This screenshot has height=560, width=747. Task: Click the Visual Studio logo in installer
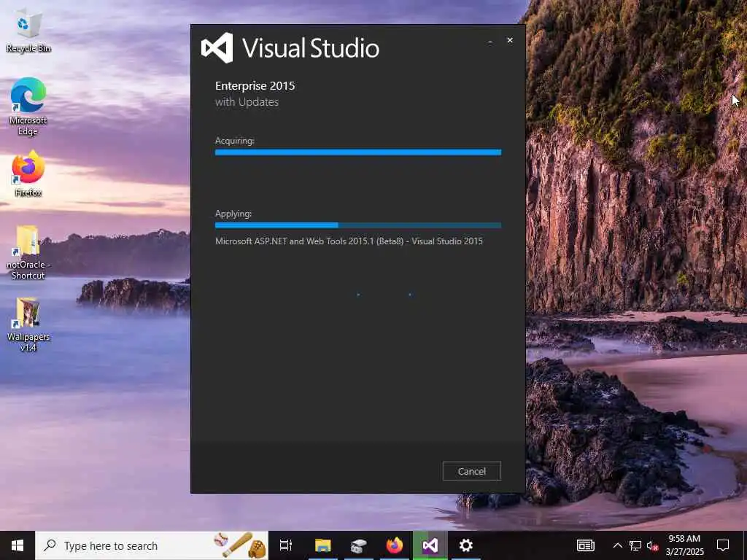[x=217, y=48]
